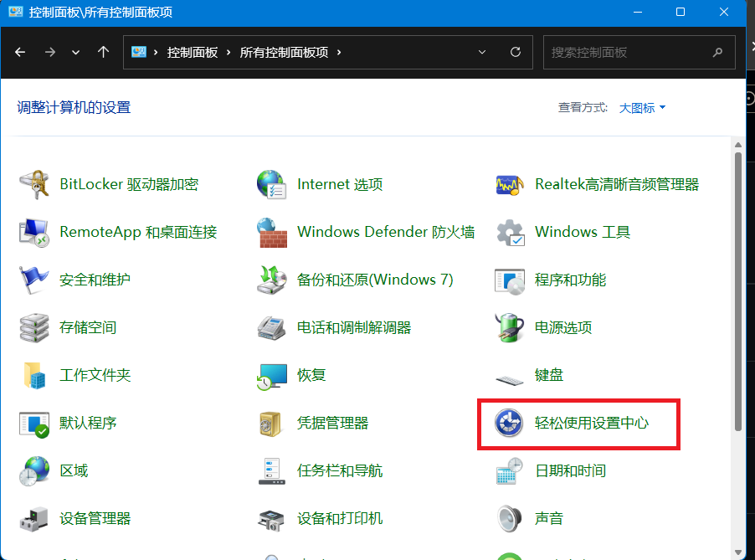Open the 声音 speaker icon
This screenshot has height=560, width=755.
(x=510, y=519)
